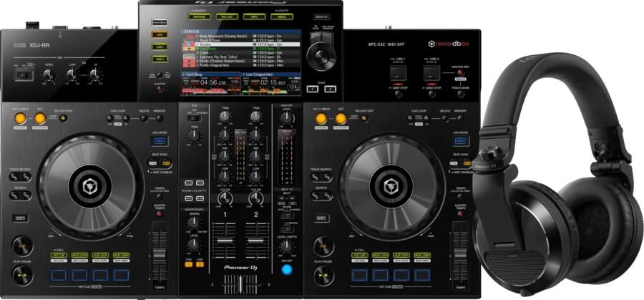Hit the right deck PLAY/PAUSE button
This screenshot has height=300, width=644.
[323, 276]
